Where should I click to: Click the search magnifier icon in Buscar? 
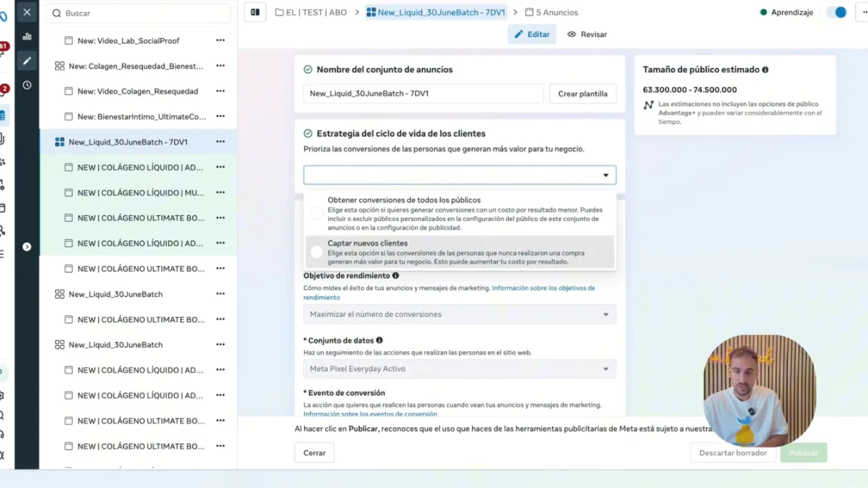(x=57, y=13)
